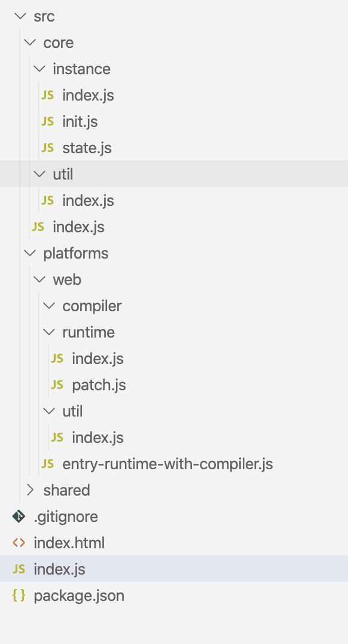Click the Git icon beside .gitignore
This screenshot has width=348, height=644.
pyautogui.click(x=19, y=517)
